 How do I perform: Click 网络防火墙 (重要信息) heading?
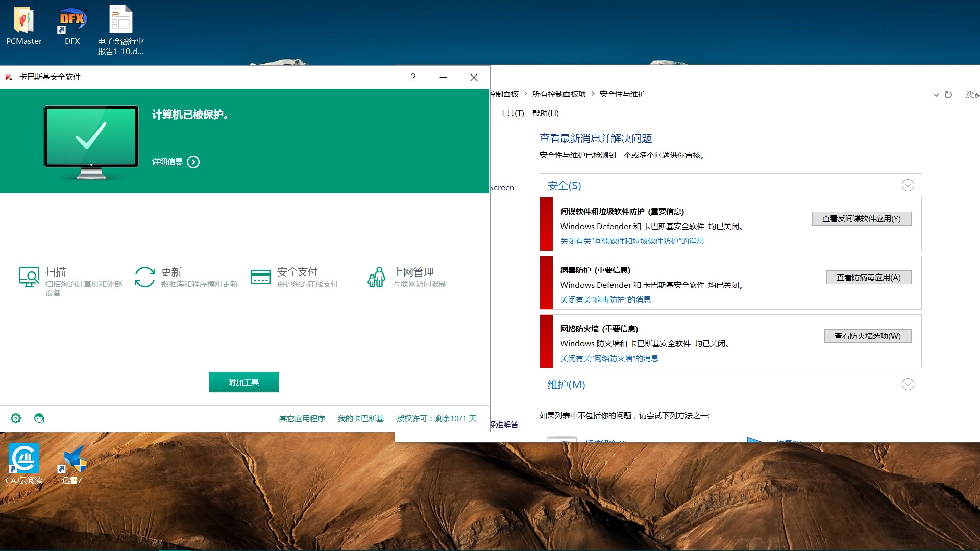(599, 329)
